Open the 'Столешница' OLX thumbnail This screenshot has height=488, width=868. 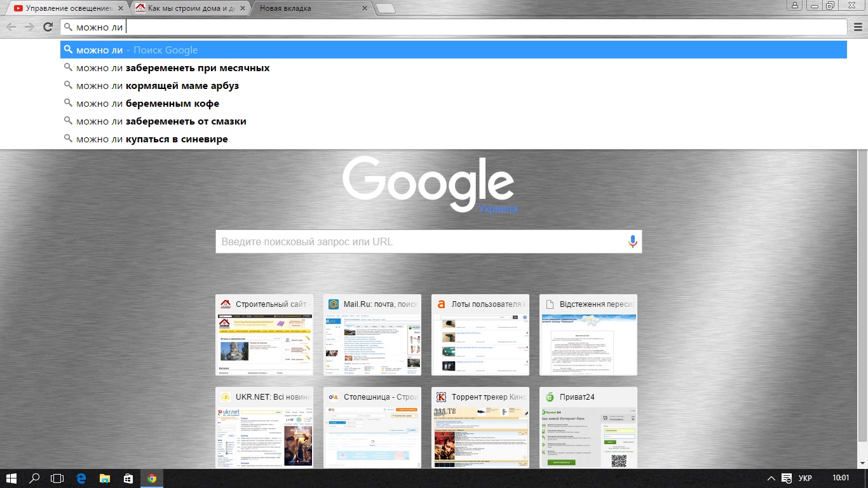(x=372, y=428)
